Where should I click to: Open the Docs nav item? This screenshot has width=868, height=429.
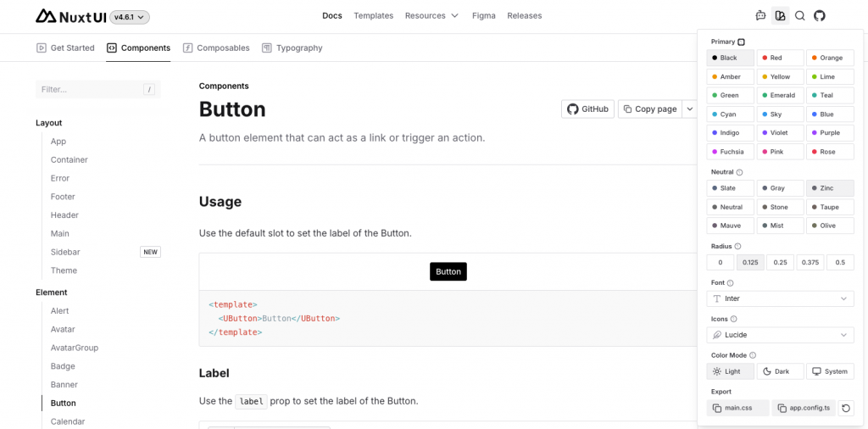point(332,15)
